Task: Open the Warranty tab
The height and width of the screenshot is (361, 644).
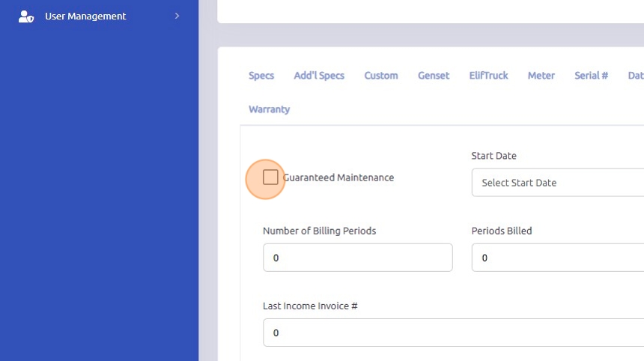Action: click(269, 109)
